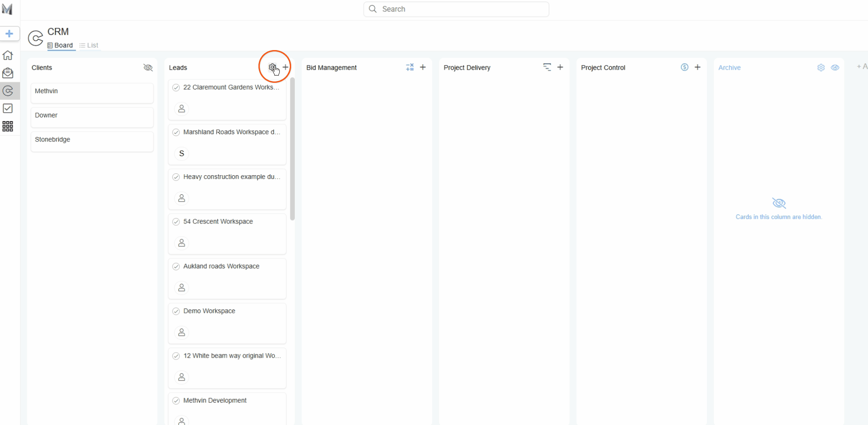
Task: Toggle visibility of Clients column cards
Action: click(148, 67)
